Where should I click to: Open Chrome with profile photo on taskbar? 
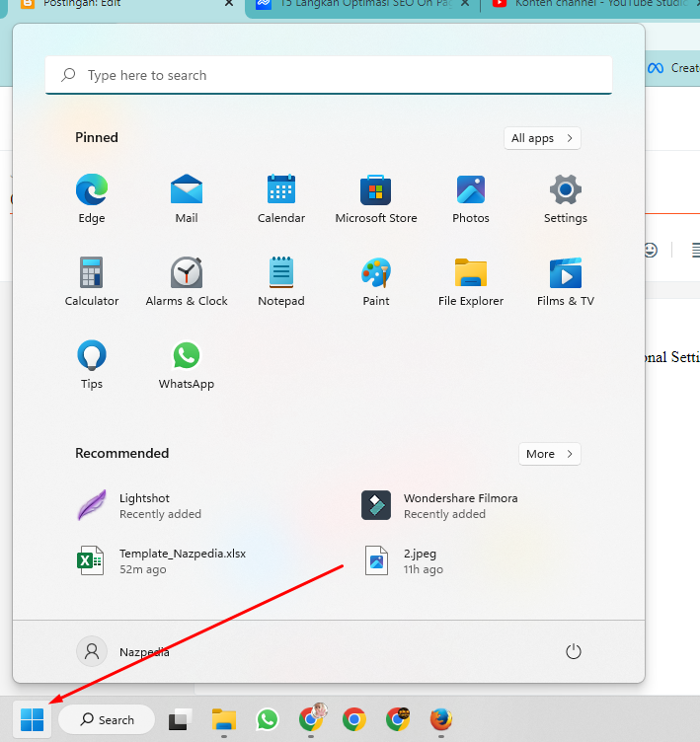[311, 718]
